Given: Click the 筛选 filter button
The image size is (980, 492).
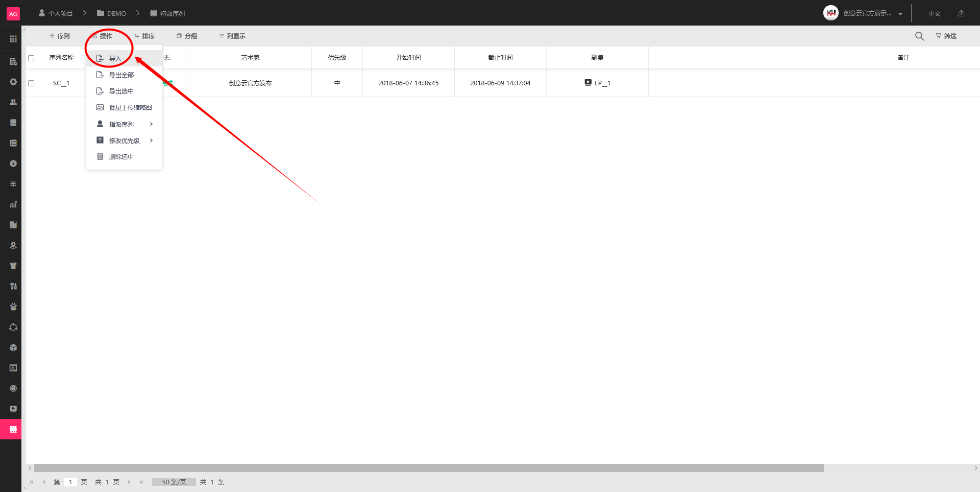Looking at the screenshot, I should click(946, 36).
